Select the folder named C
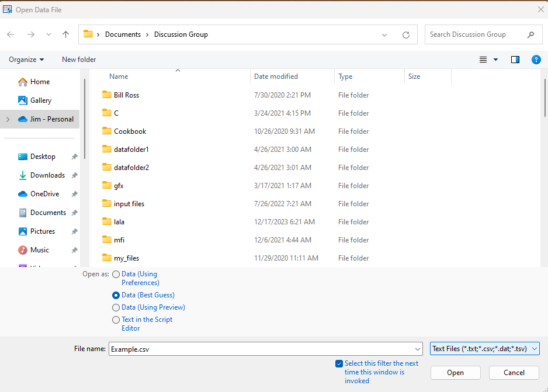 pyautogui.click(x=116, y=113)
